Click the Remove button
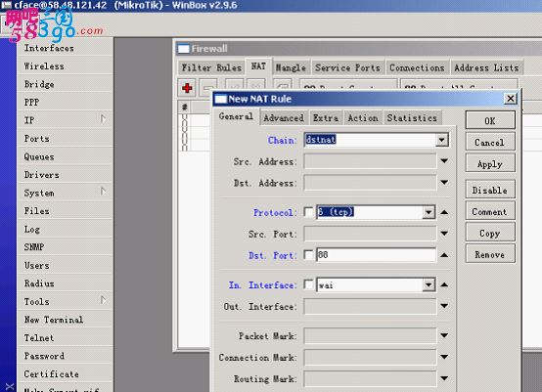 point(490,254)
